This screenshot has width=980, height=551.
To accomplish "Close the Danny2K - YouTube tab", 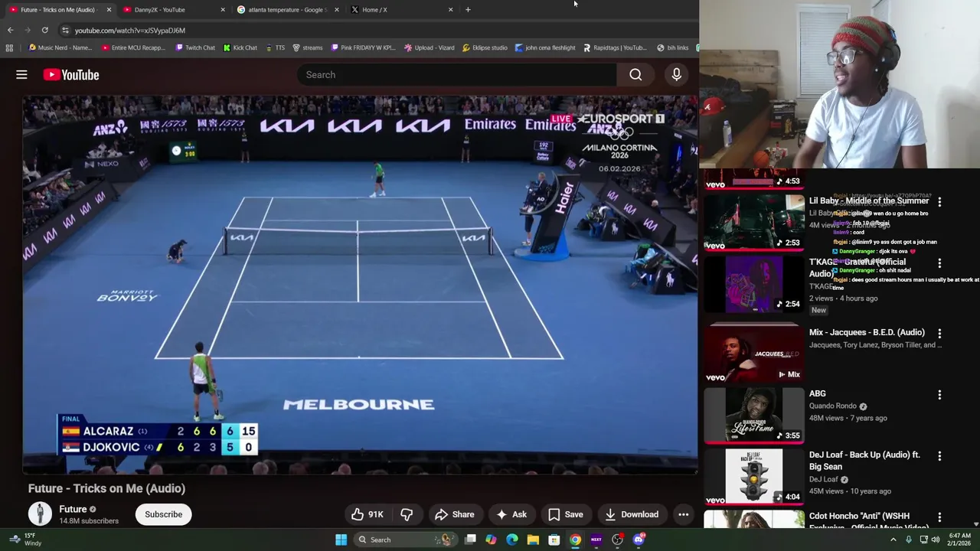I will click(x=223, y=9).
